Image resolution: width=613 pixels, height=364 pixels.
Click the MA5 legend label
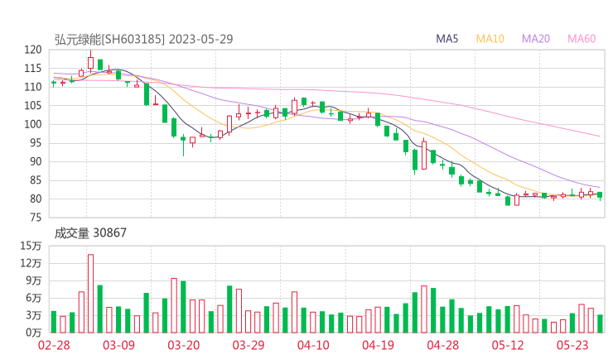tap(446, 39)
